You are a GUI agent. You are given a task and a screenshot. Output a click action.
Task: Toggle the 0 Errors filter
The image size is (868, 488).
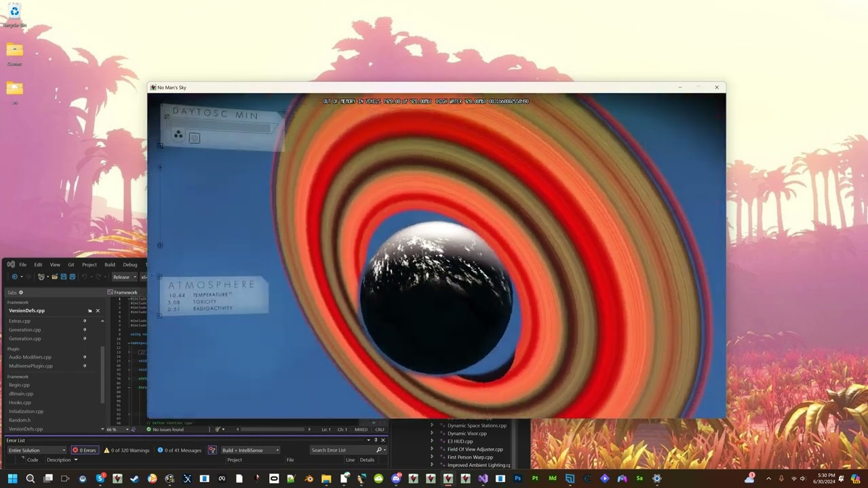click(85, 450)
